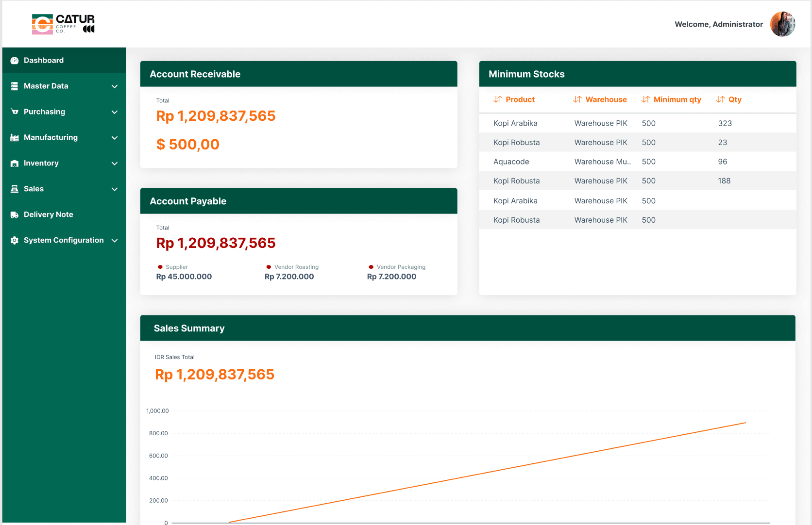Click the Vendor Packaging label
Image resolution: width=812 pixels, height=525 pixels.
tap(401, 267)
